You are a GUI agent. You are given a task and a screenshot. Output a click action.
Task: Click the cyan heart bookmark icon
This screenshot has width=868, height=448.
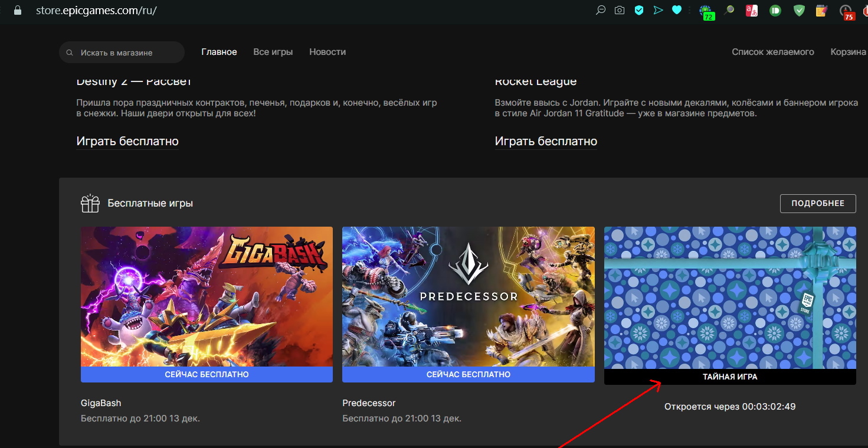[x=677, y=10]
